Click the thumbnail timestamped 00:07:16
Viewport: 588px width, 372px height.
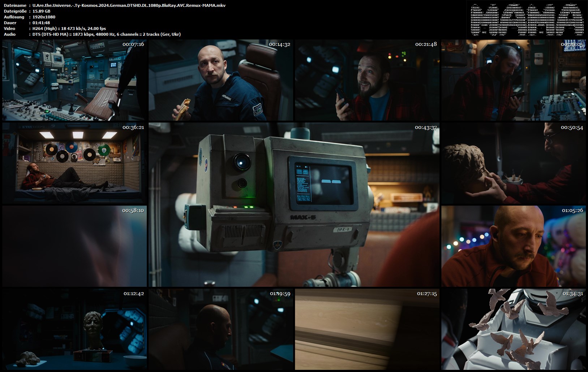[74, 80]
